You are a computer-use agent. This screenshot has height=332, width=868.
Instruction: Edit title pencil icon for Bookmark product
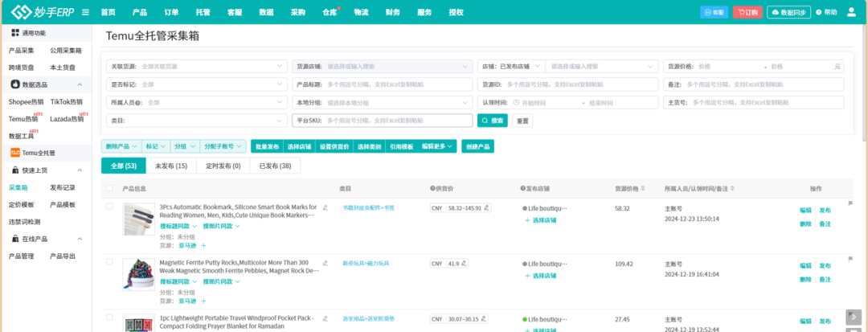(x=325, y=207)
